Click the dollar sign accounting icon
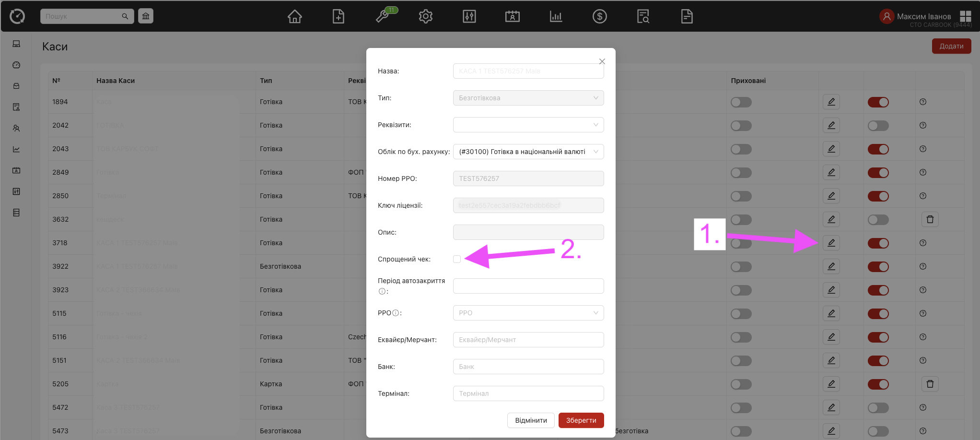Image resolution: width=980 pixels, height=440 pixels. 599,17
